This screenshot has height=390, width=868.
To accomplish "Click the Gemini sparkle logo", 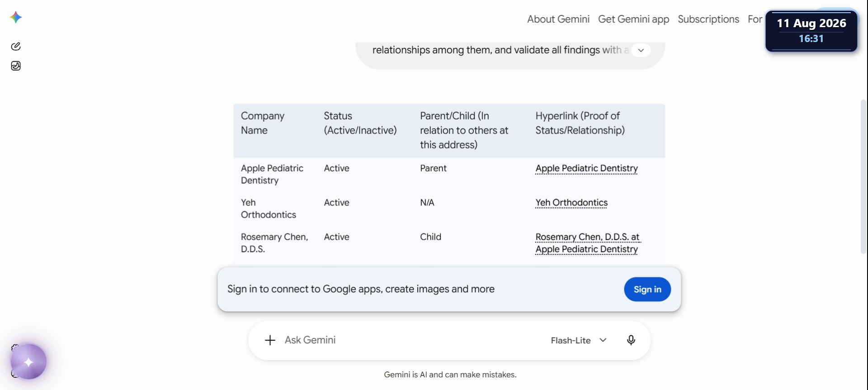I will [x=16, y=18].
